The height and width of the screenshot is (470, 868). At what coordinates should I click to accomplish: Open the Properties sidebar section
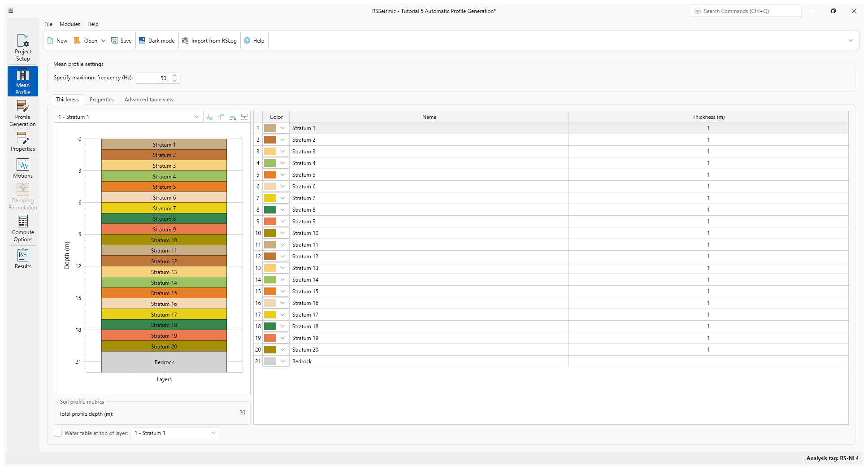[23, 142]
